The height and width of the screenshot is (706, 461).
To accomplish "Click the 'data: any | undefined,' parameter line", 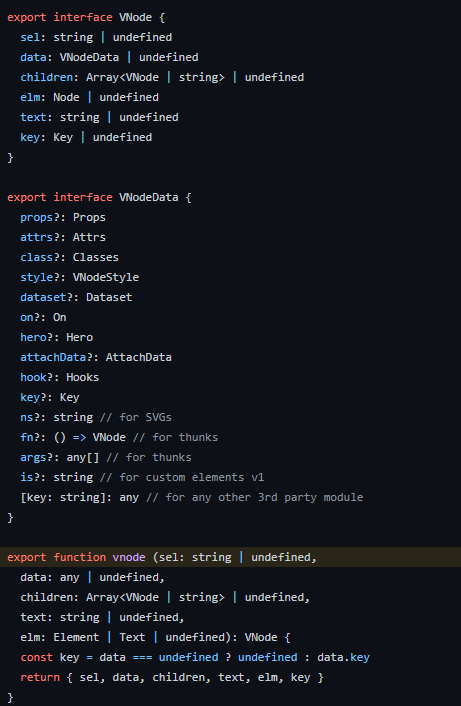I will [93, 577].
